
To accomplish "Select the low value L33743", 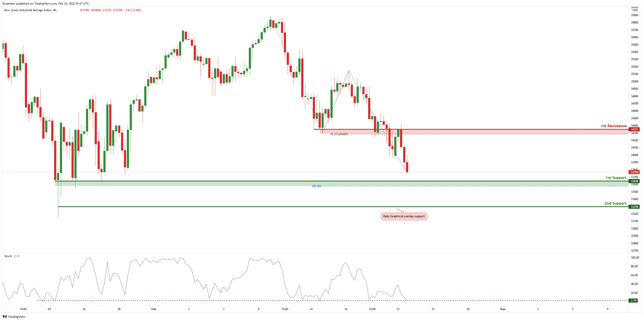I will click(x=107, y=10).
